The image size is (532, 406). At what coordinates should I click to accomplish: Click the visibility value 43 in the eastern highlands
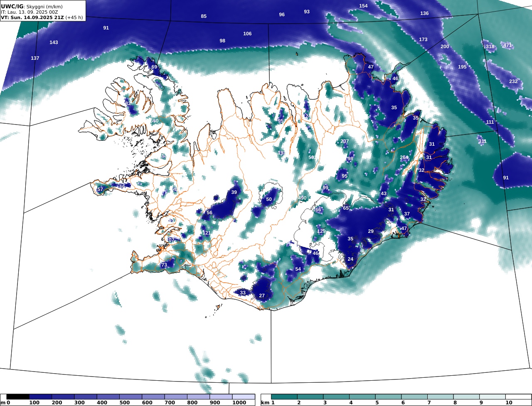pyautogui.click(x=384, y=193)
